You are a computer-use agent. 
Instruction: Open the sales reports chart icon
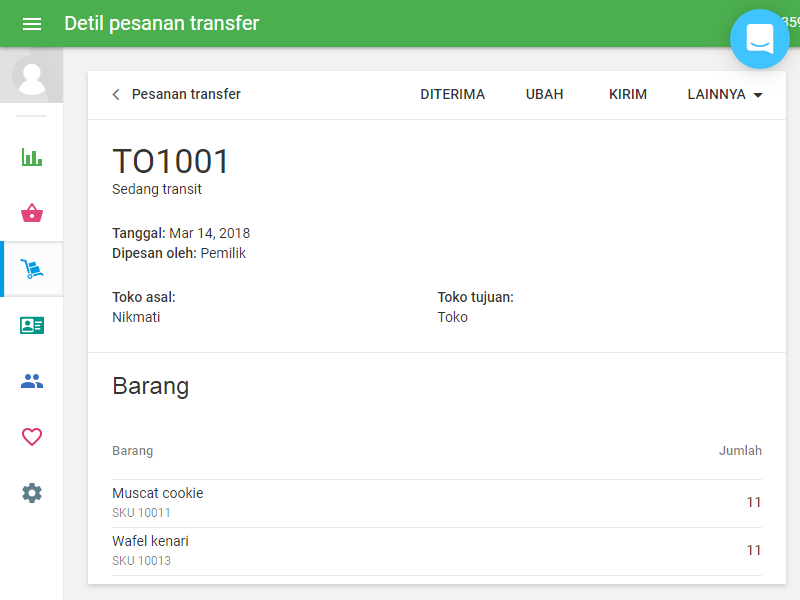pyautogui.click(x=31, y=157)
